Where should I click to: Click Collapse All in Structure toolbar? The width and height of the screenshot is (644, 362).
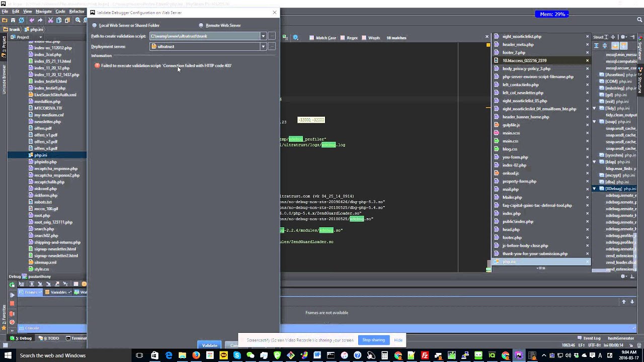pos(605,46)
